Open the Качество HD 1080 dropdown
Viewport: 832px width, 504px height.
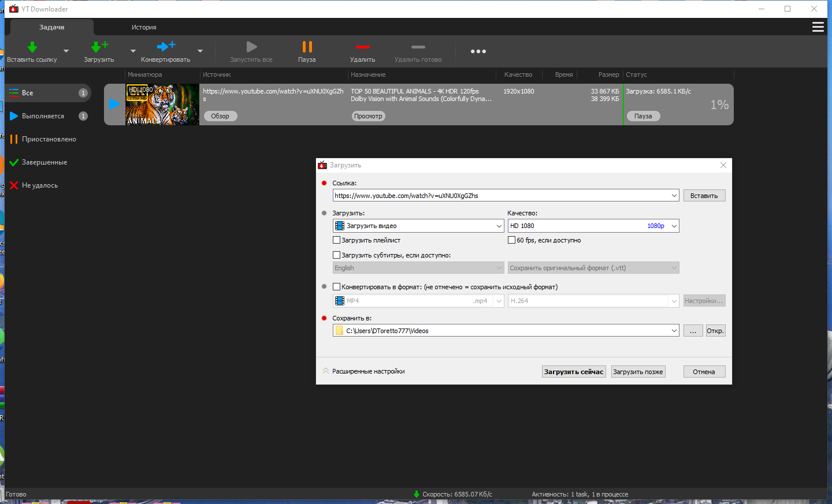(x=593, y=226)
